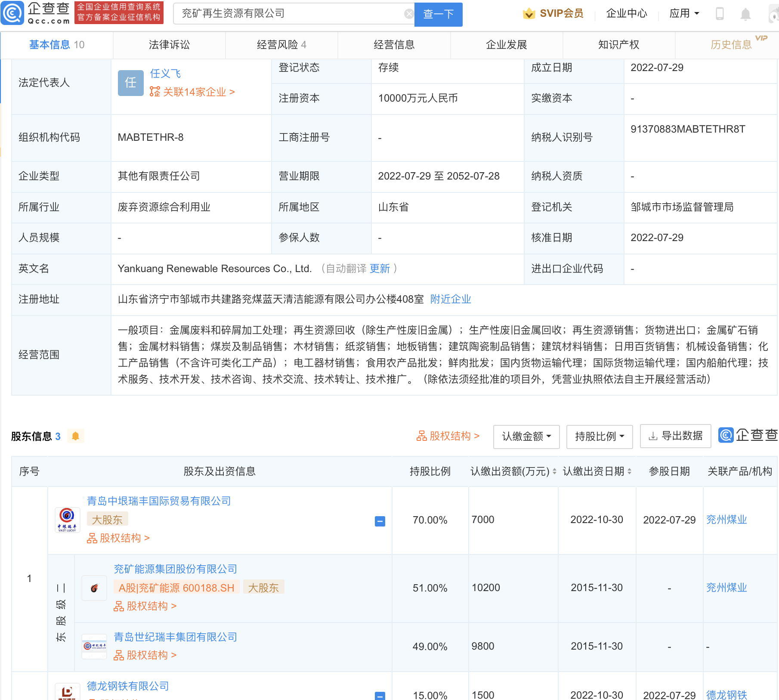Click the 70.00% shareholding cell
Screen dimensions: 779x700
[x=430, y=520]
